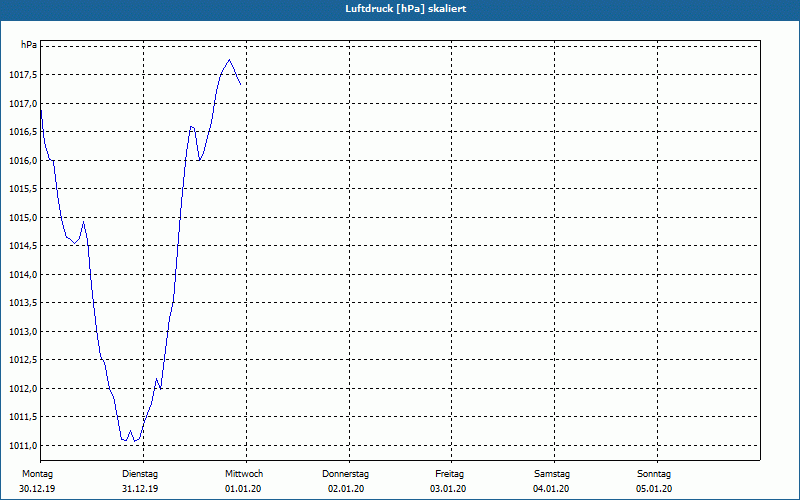The image size is (800, 500).
Task: Select the 1015,0 axis value
Action: 23,217
